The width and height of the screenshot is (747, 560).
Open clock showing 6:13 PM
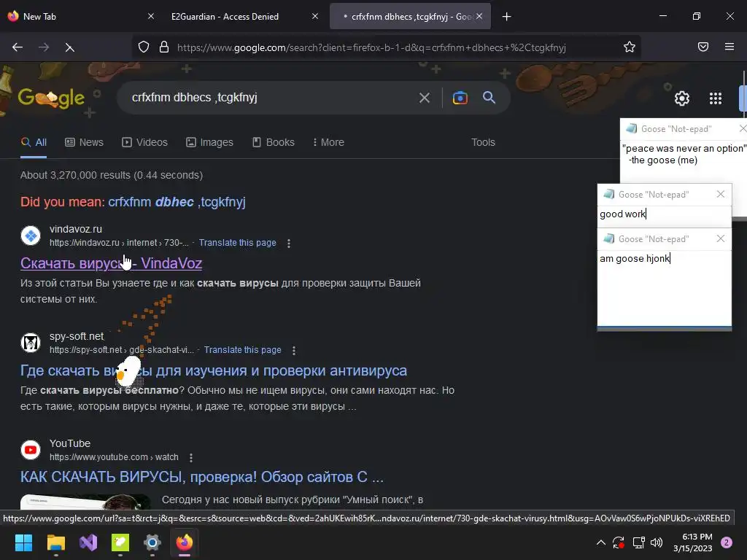[693, 542]
